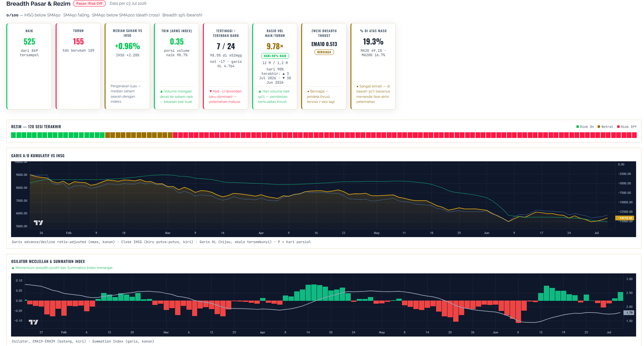Screen dimensions: 644x346
Task: Click the dari 869 tersampel text
Action: [29, 53]
